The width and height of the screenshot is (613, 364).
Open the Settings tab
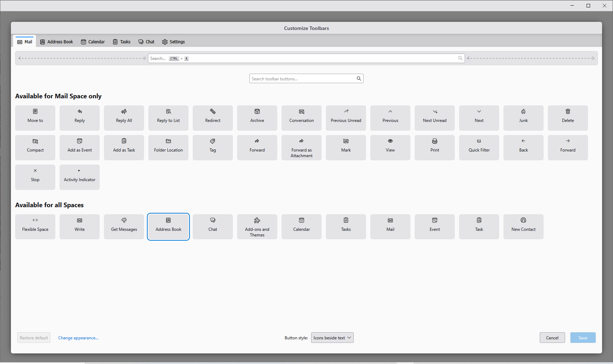pos(173,42)
